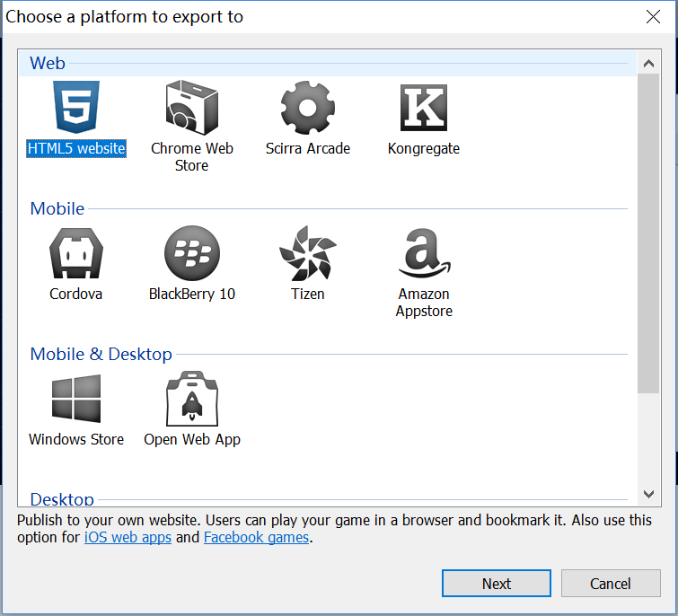Pick the Scirra Arcade gear icon

[307, 107]
